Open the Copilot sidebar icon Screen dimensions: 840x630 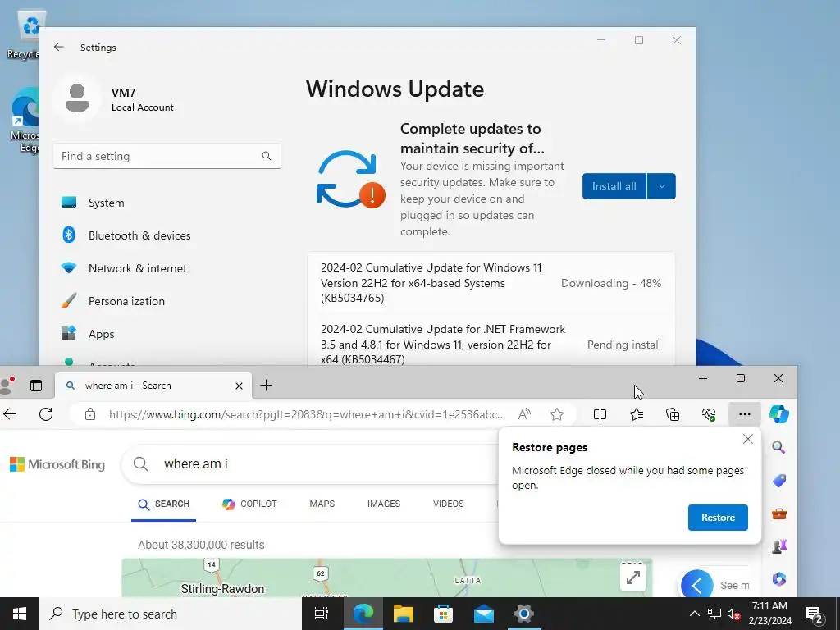coord(779,414)
